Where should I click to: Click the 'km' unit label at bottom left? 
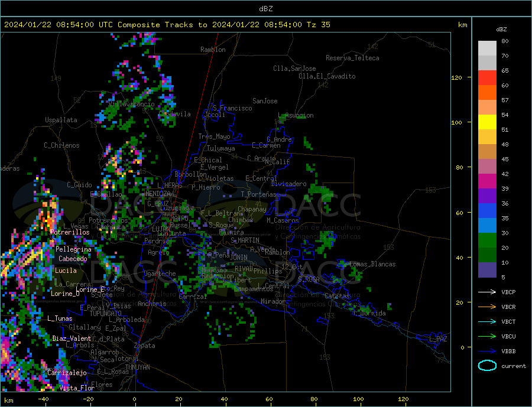click(x=9, y=401)
